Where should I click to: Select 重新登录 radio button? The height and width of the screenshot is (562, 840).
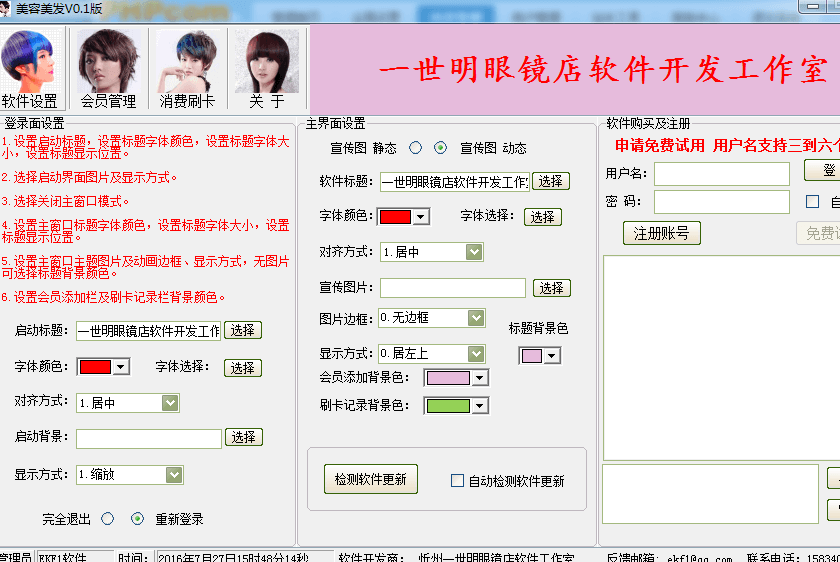point(138,519)
